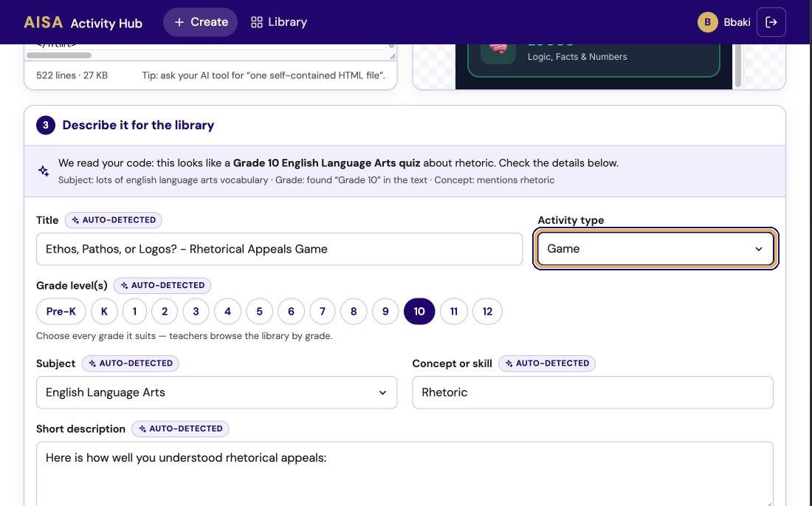812x506 pixels.
Task: Click the sparkle icon in Subject badge
Action: pyautogui.click(x=92, y=363)
